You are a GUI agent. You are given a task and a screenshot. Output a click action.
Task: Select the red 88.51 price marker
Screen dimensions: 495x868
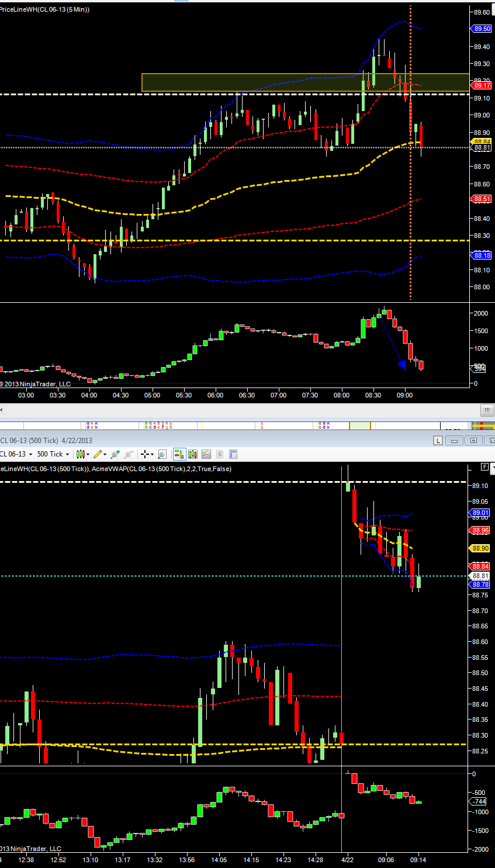pos(482,199)
